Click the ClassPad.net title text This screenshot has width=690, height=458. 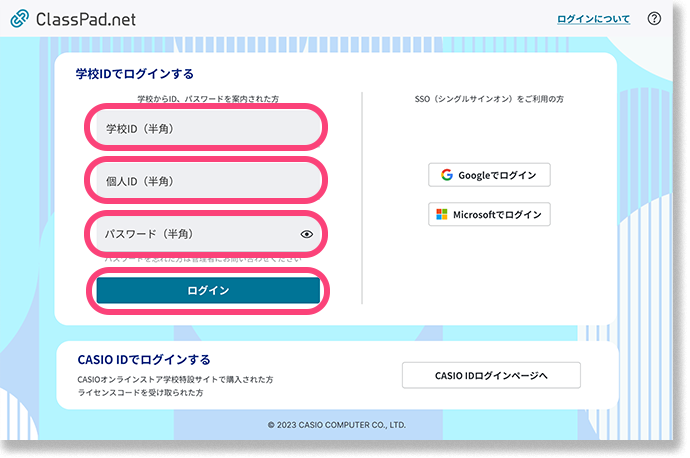(86, 19)
